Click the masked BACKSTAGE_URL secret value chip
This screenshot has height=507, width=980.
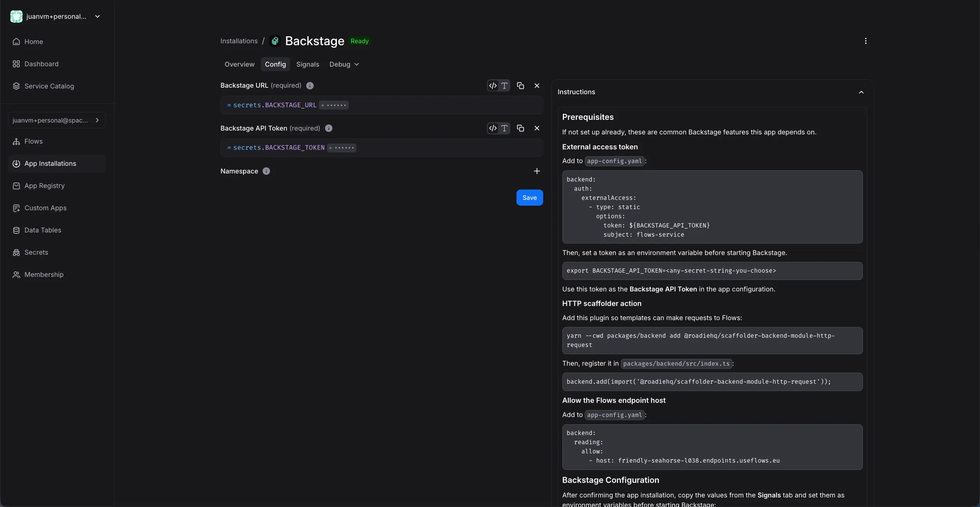(334, 105)
